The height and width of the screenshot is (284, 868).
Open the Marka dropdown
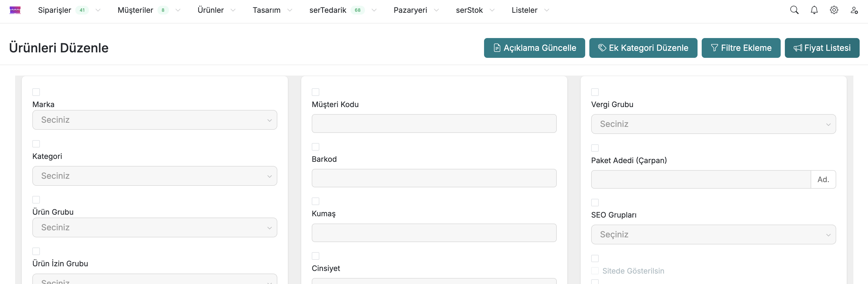155,120
